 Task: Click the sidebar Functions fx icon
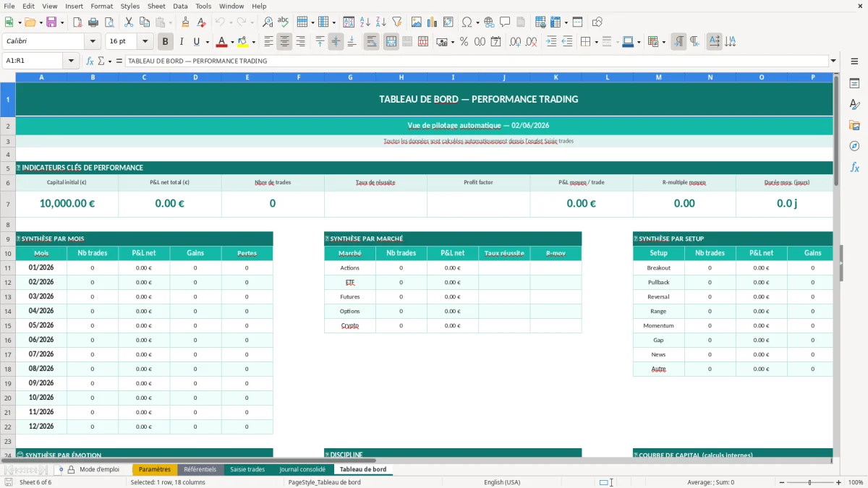854,168
